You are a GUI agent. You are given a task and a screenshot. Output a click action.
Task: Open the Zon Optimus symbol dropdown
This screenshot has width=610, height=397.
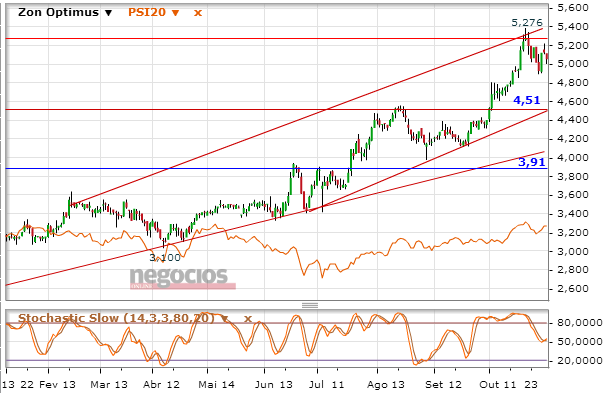(109, 13)
